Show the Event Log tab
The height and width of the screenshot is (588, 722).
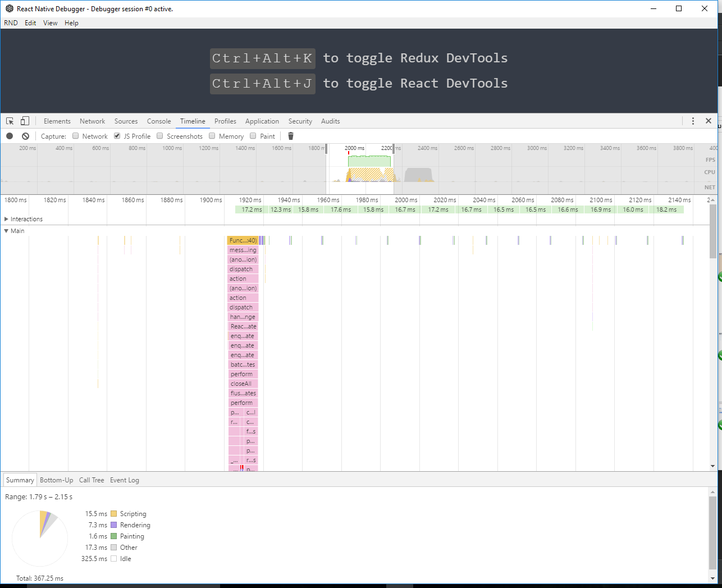click(x=125, y=480)
